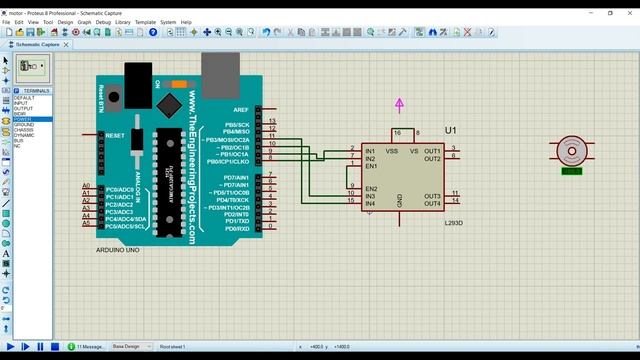Redo with the grey arrow icon

click(278, 32)
